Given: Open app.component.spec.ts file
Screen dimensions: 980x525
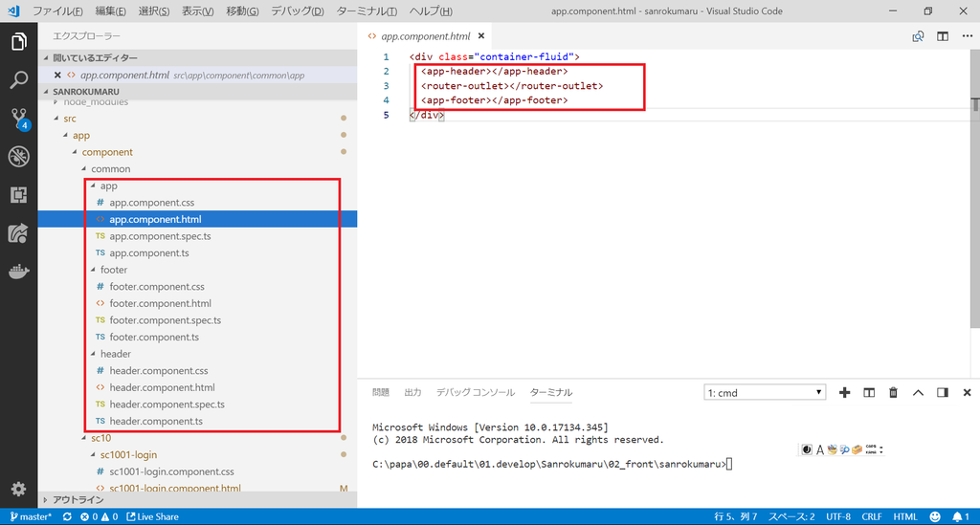Looking at the screenshot, I should (160, 236).
